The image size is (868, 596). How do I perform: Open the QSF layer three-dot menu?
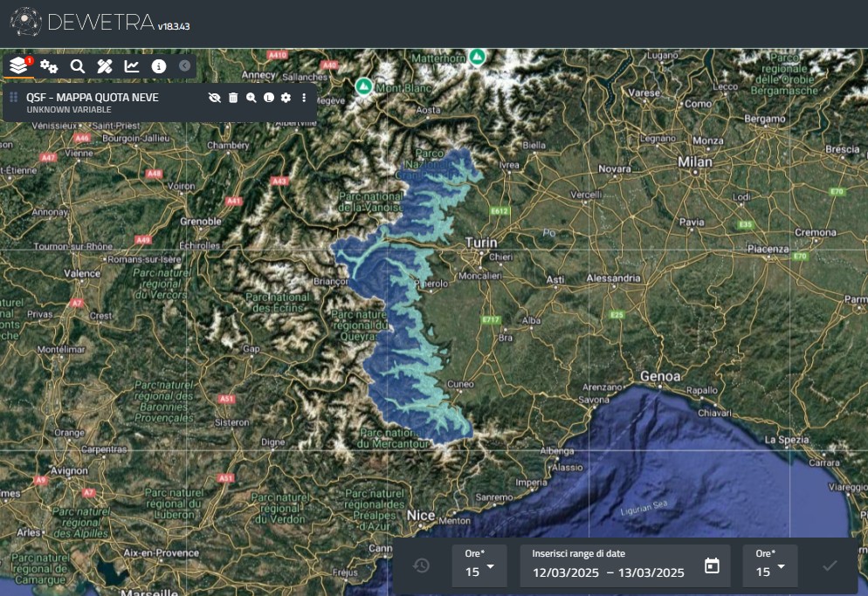pyautogui.click(x=304, y=98)
